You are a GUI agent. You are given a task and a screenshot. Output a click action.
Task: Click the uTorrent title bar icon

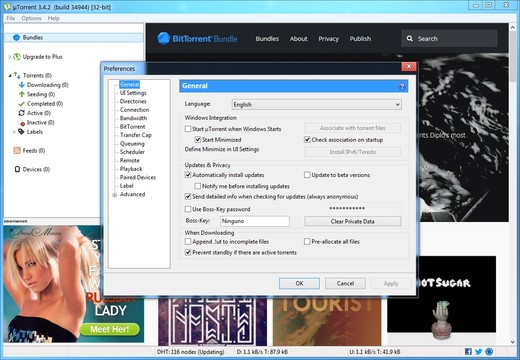[7, 6]
